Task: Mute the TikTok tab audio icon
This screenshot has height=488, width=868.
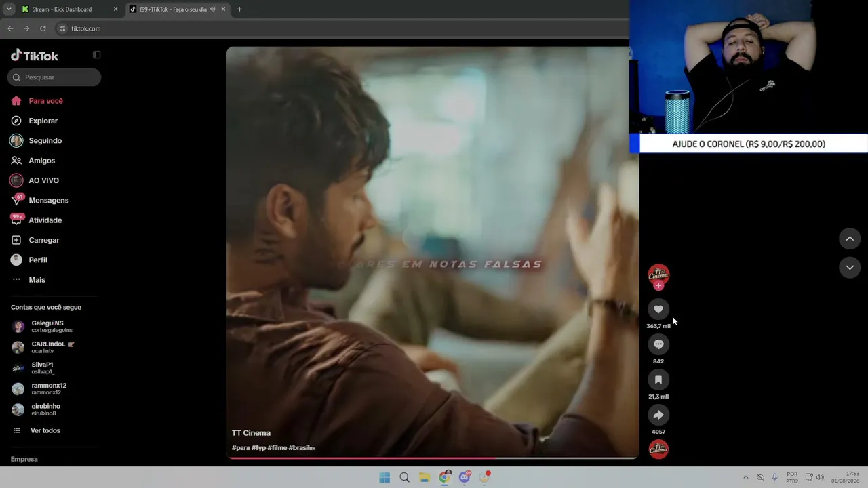Action: point(213,9)
